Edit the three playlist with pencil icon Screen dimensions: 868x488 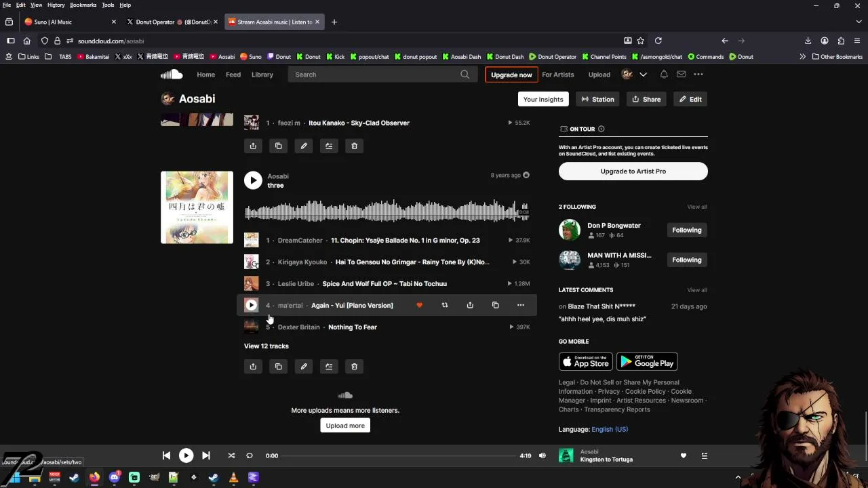point(304,367)
